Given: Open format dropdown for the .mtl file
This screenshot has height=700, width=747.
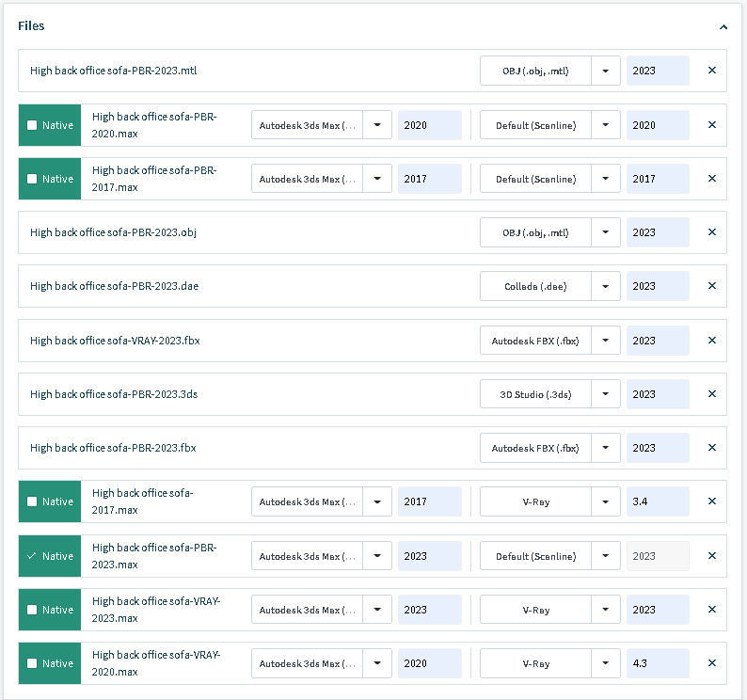Looking at the screenshot, I should 606,71.
